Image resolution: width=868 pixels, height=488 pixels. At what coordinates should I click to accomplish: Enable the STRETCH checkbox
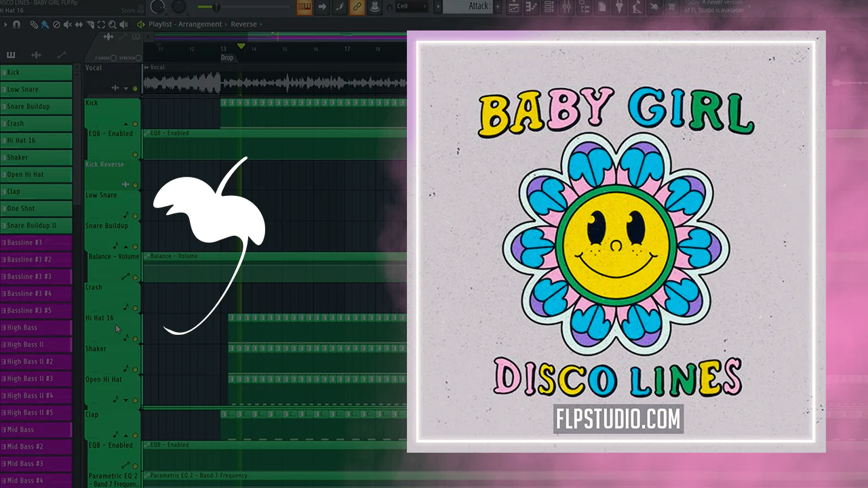138,58
